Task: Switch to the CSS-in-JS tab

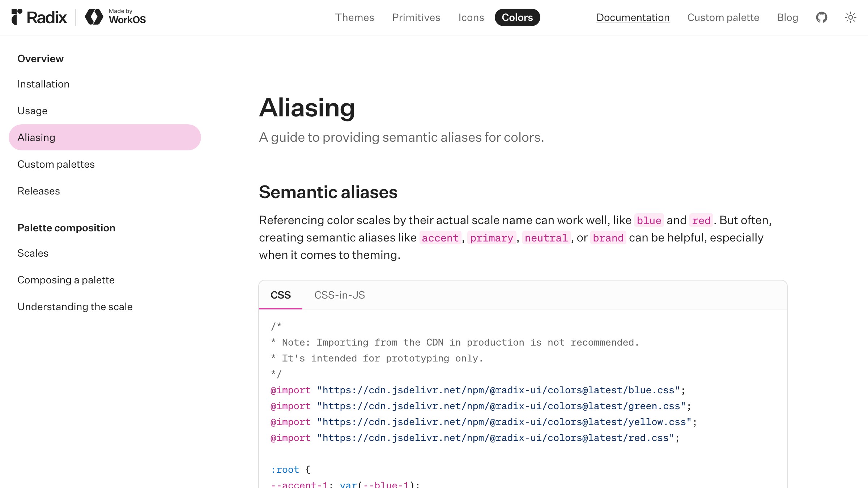Action: click(x=340, y=295)
